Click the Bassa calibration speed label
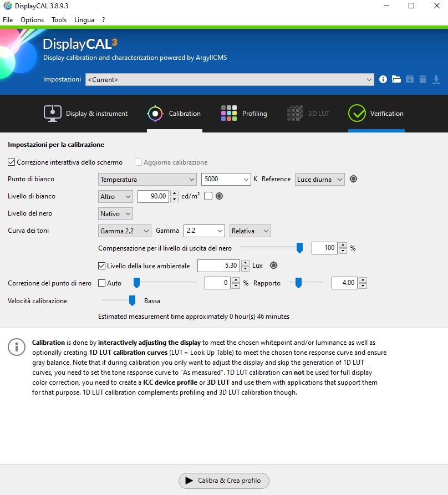 (x=152, y=301)
